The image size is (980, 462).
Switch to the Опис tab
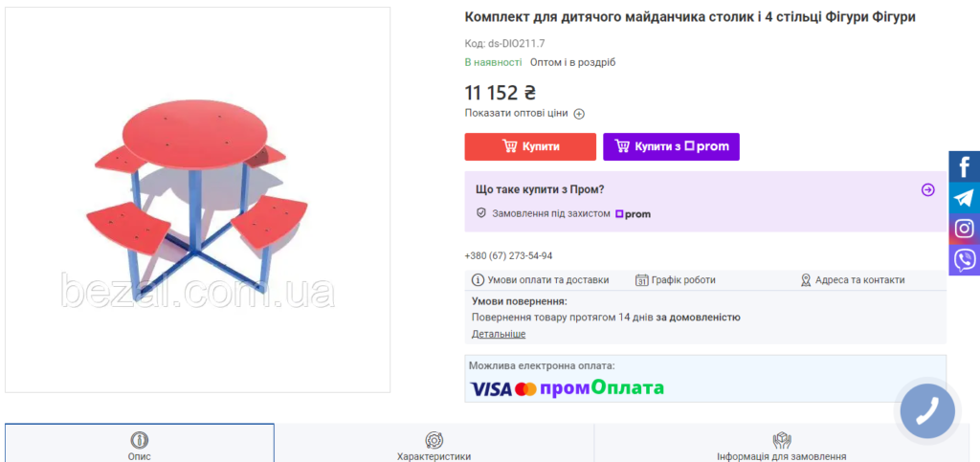point(140,443)
